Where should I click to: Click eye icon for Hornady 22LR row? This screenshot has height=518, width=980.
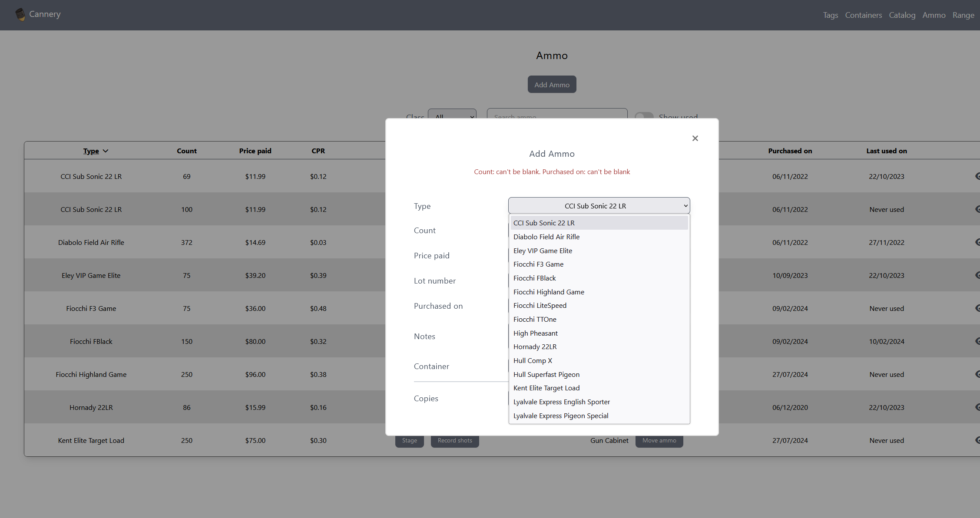click(x=977, y=407)
